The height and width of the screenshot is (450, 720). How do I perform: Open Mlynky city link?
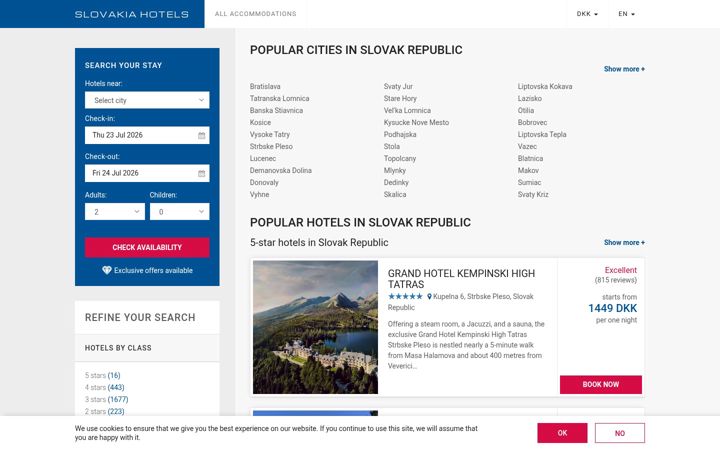pos(394,170)
